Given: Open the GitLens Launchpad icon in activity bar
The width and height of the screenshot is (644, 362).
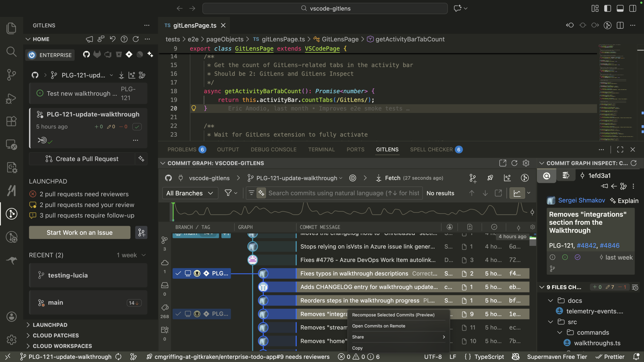Looking at the screenshot, I should (x=11, y=214).
